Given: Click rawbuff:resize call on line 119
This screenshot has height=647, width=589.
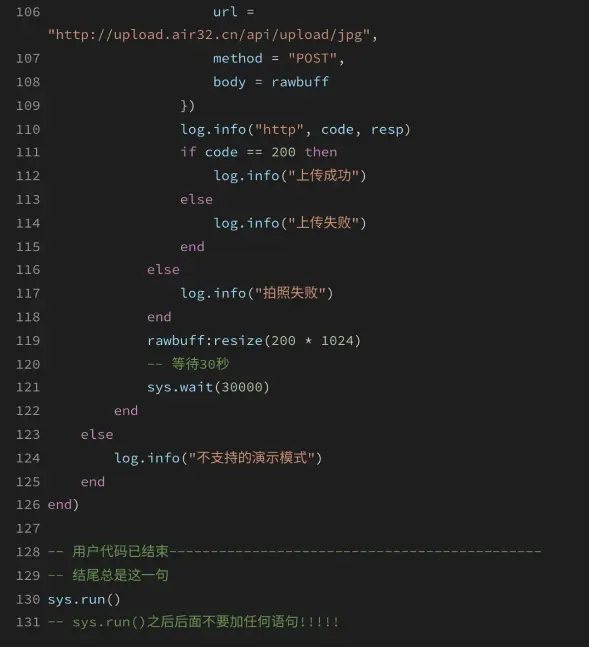Looking at the screenshot, I should pos(254,341).
